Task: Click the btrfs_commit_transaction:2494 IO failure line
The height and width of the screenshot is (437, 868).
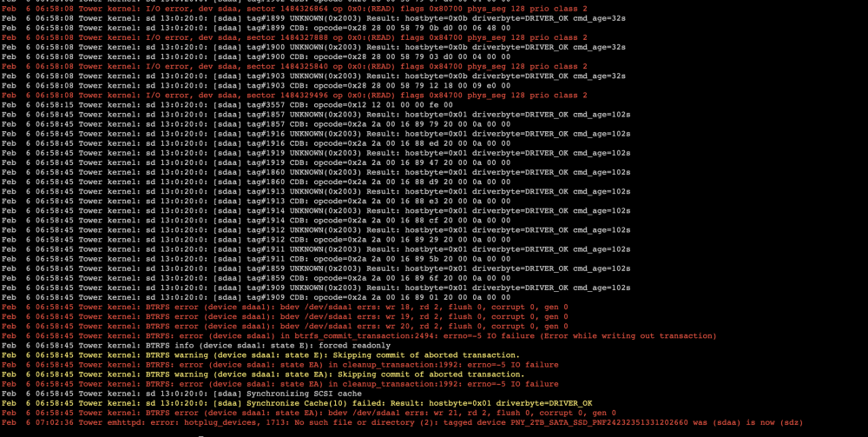Action: click(358, 336)
